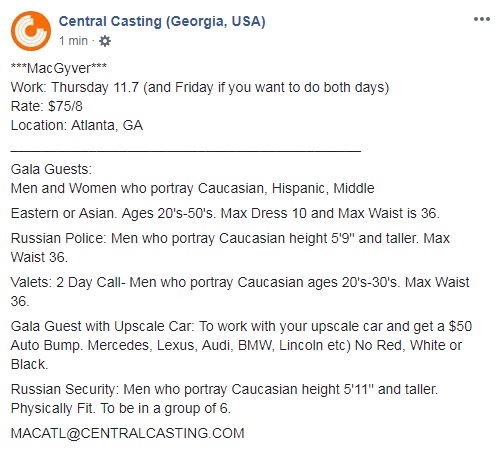This screenshot has width=496, height=453.
Task: Click the Location: Atlanta, GA line
Action: pos(77,125)
